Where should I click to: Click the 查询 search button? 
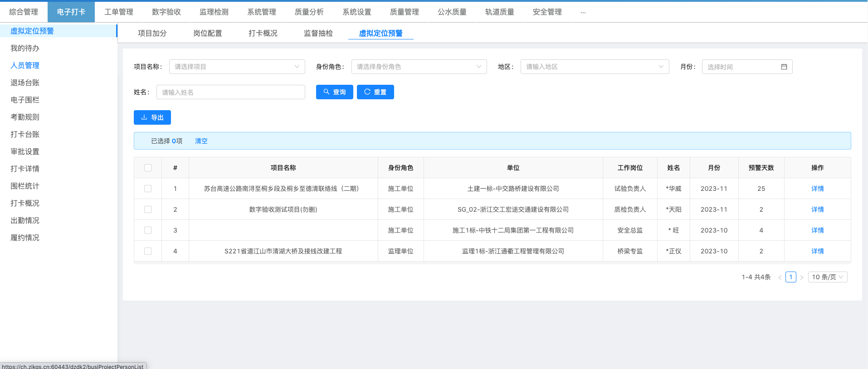(x=335, y=92)
